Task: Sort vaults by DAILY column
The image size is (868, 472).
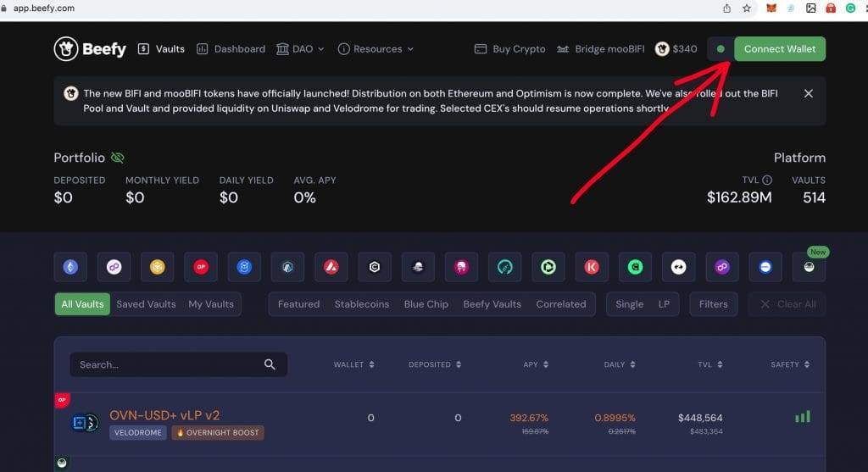Action: pyautogui.click(x=620, y=364)
